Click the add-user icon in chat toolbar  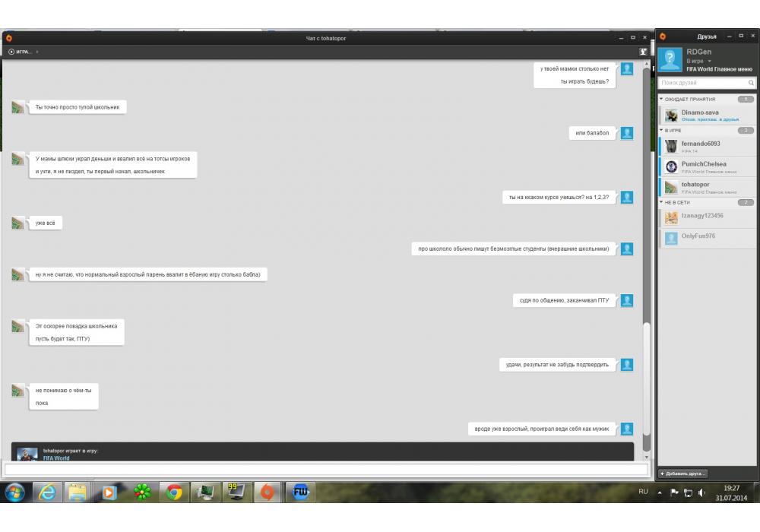tap(643, 52)
